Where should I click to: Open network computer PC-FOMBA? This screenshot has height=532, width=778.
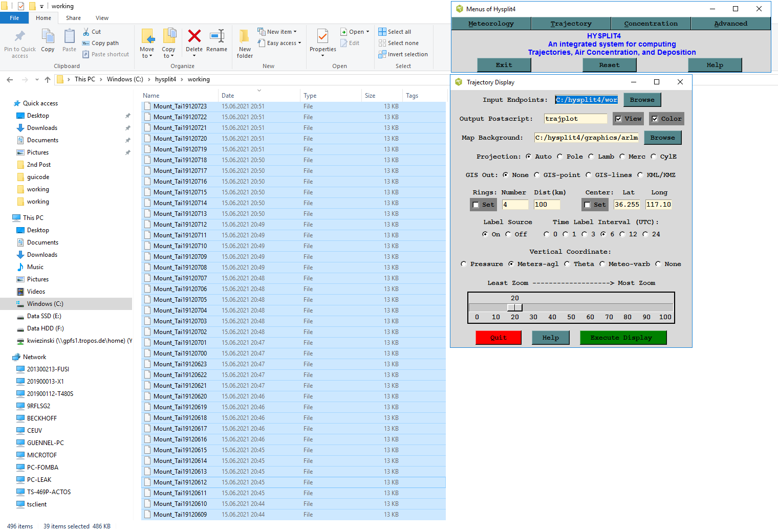tap(42, 468)
